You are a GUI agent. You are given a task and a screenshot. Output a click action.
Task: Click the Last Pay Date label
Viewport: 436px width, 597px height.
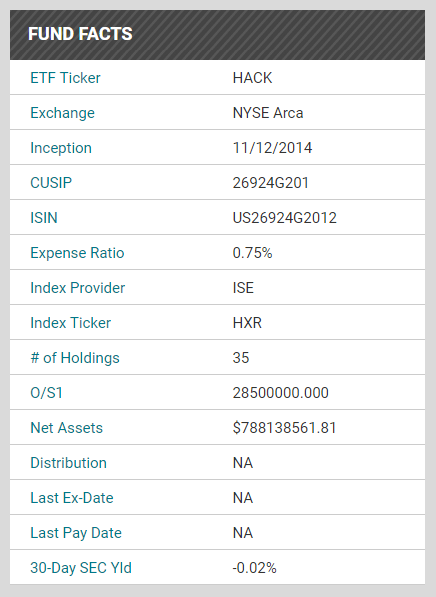coord(76,533)
